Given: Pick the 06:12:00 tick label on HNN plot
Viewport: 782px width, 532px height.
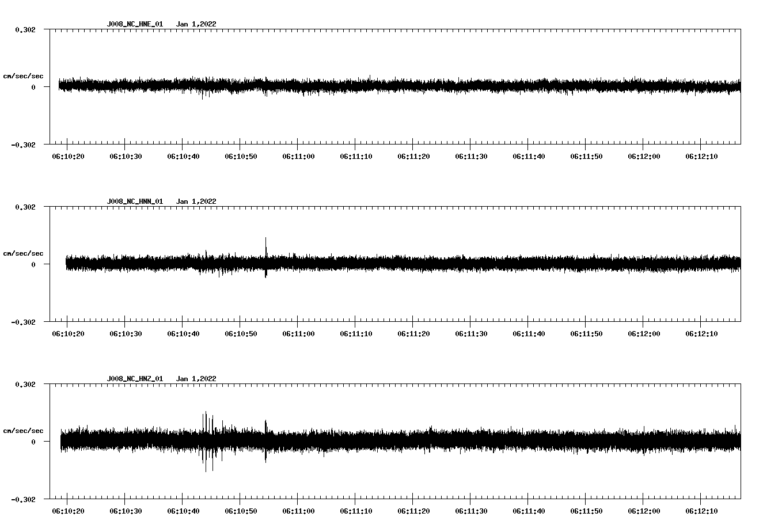Looking at the screenshot, I should [644, 334].
